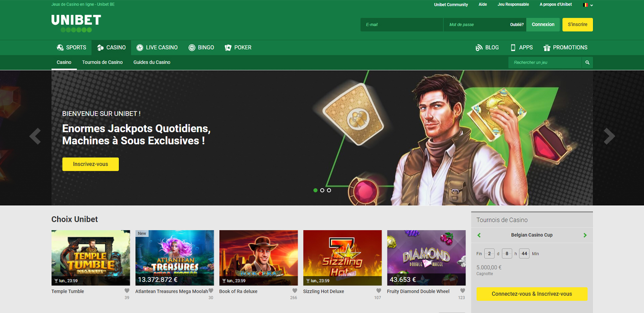The height and width of the screenshot is (313, 644).
Task: Switch to Tournois de Casino tab
Action: click(x=102, y=62)
